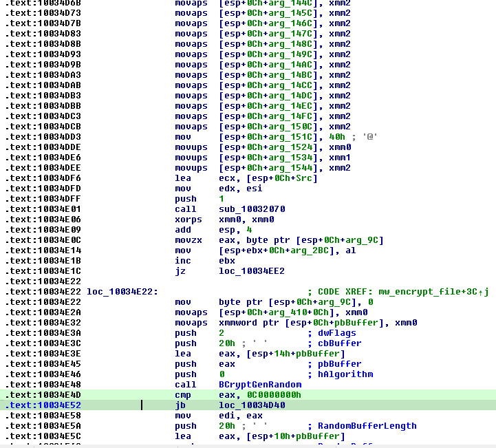
Task: Click mov edx, esi instruction
Action: (x=219, y=189)
